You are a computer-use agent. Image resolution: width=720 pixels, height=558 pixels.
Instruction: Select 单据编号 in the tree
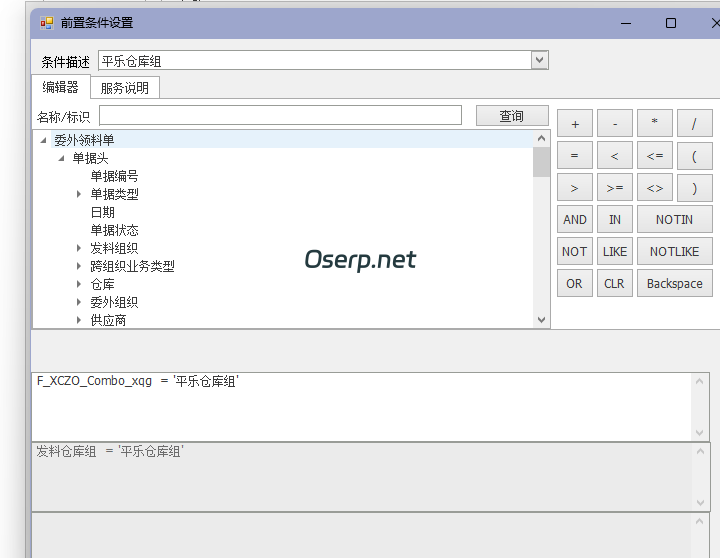coord(114,176)
